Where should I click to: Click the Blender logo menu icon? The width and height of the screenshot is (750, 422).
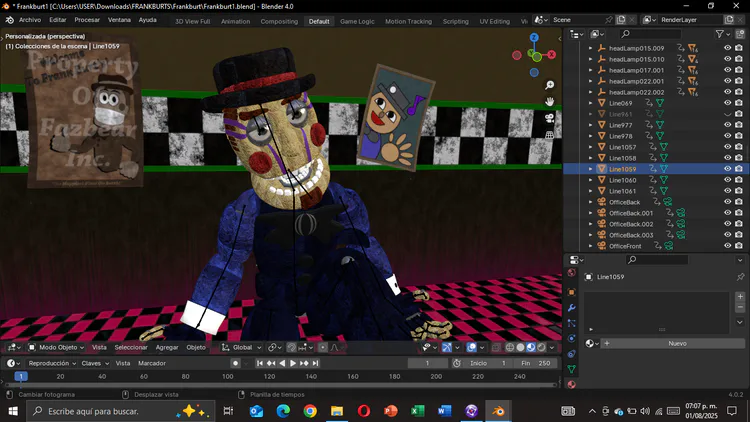tap(9, 20)
